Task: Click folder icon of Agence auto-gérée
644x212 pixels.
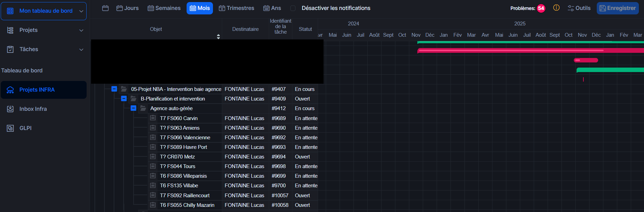Action: [143, 108]
